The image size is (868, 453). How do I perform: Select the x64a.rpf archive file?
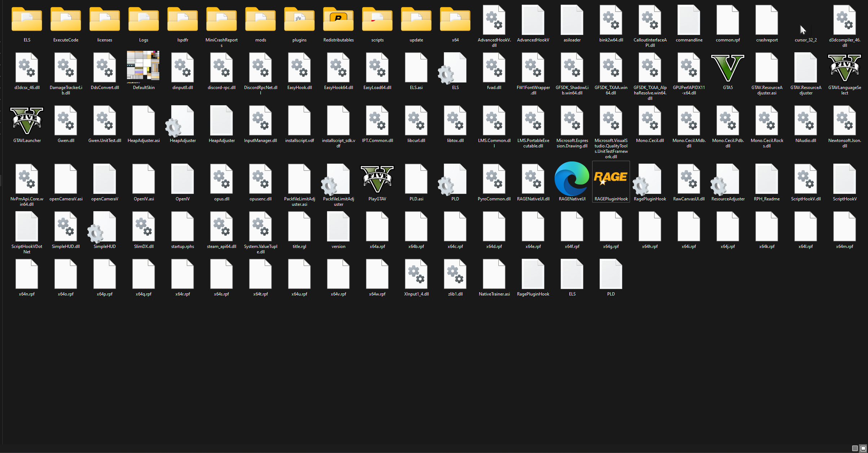coord(377,227)
